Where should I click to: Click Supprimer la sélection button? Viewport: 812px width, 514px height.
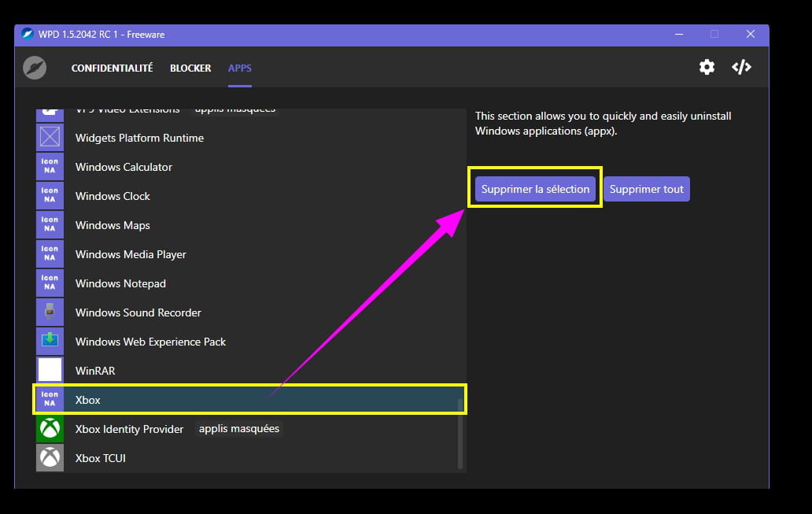(x=536, y=189)
